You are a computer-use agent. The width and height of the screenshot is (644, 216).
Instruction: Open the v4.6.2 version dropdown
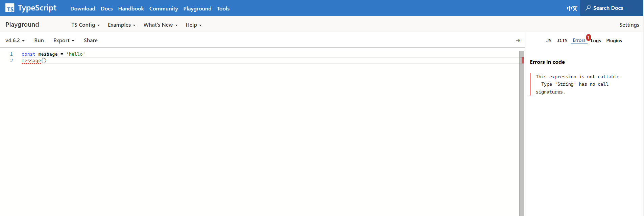15,40
